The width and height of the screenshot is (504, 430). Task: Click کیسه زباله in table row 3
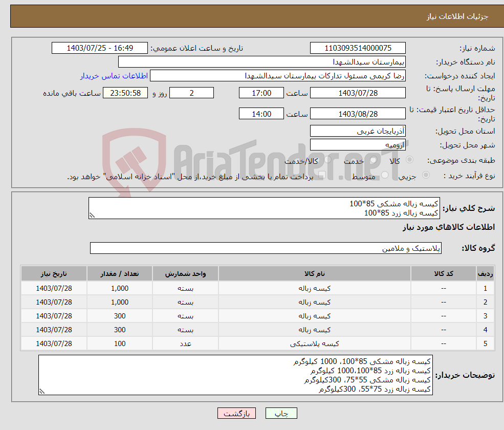(x=314, y=316)
